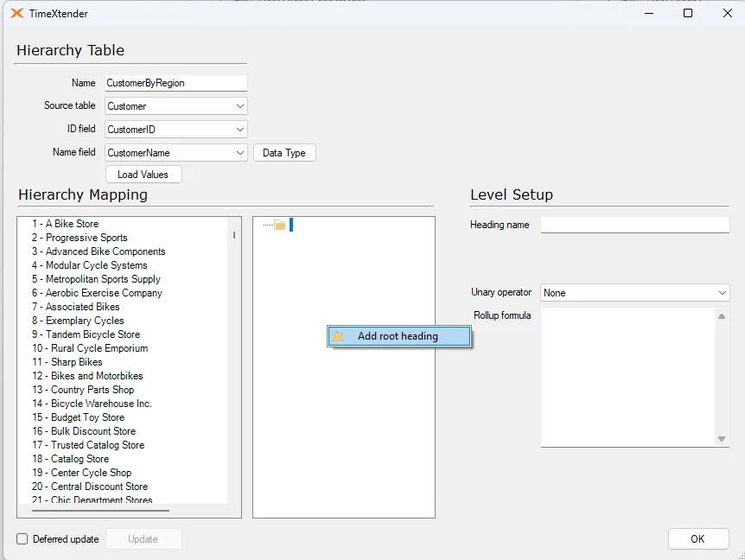Click the Add root heading menu icon
The image size is (745, 560).
338,336
